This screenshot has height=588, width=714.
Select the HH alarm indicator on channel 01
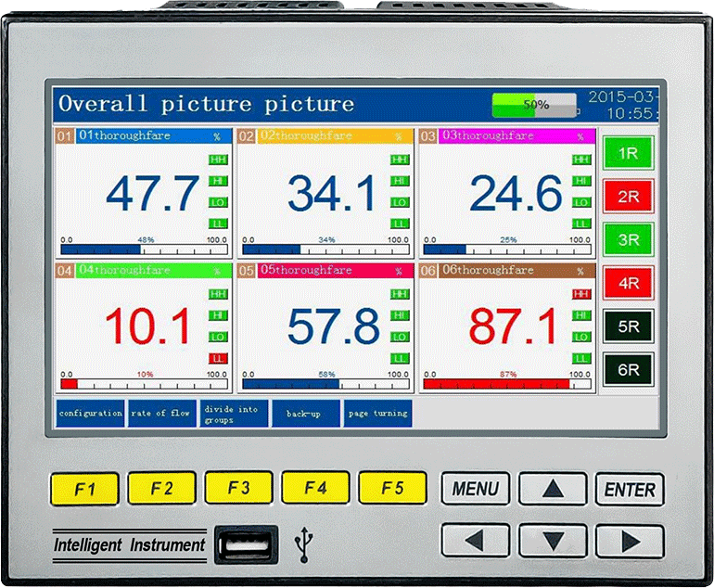218,160
